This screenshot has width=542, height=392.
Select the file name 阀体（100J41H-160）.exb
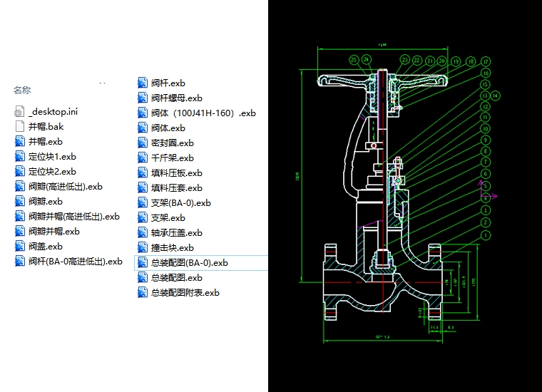point(203,113)
